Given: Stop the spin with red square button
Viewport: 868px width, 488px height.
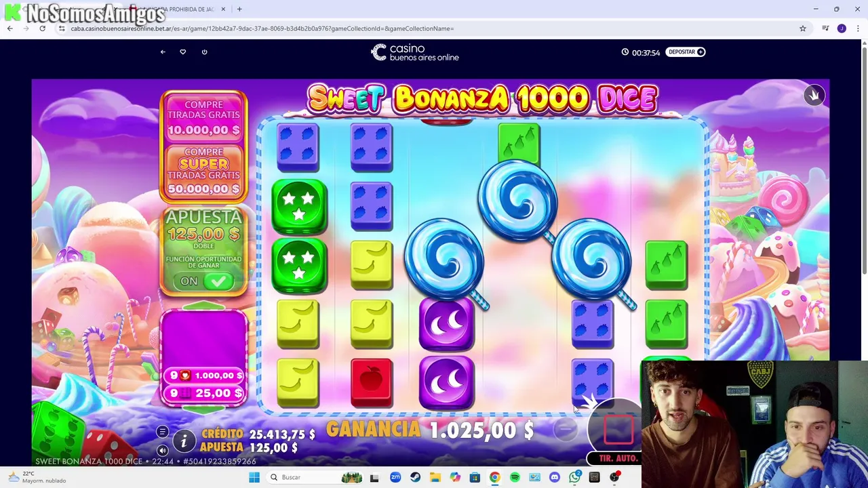Looking at the screenshot, I should pyautogui.click(x=618, y=430).
